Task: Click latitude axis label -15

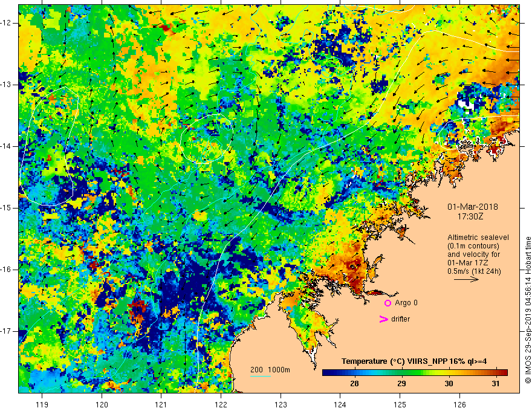Action: [6, 208]
